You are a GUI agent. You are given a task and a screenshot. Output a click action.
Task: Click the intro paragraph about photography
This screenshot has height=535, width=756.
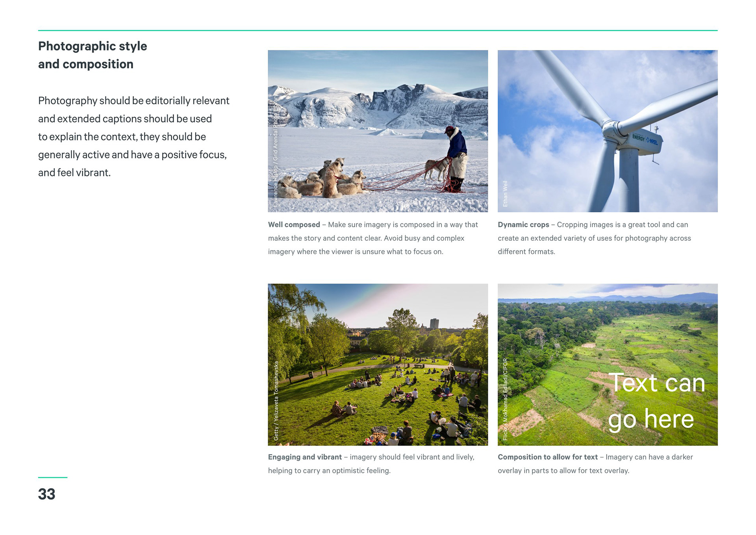click(x=133, y=136)
